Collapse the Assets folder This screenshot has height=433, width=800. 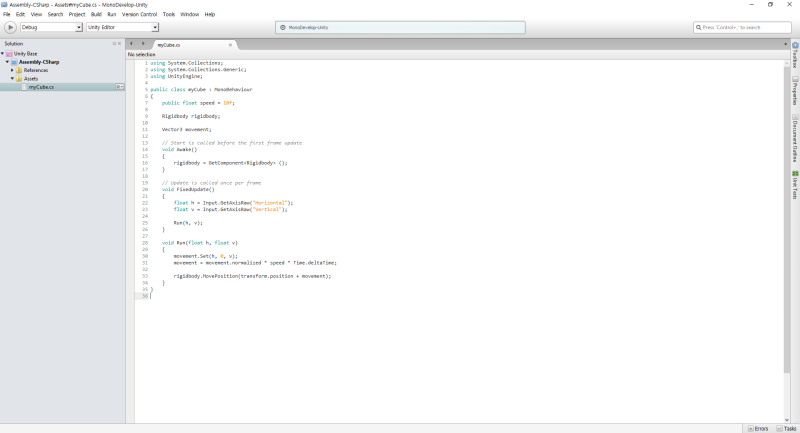(x=12, y=79)
